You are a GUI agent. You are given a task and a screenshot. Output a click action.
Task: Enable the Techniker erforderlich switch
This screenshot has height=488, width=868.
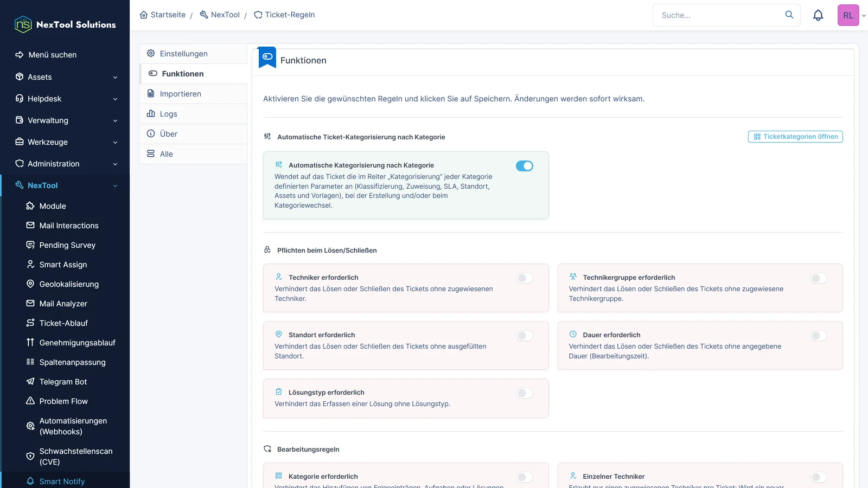pos(525,278)
